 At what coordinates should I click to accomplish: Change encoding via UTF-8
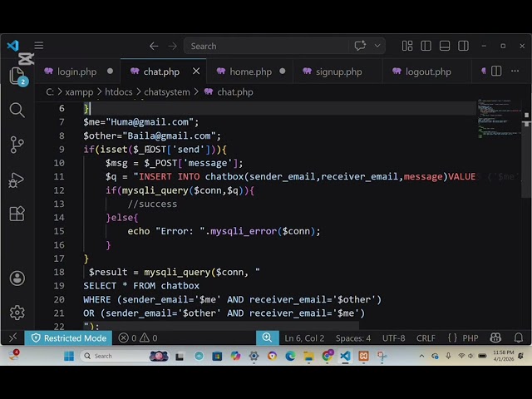point(393,338)
